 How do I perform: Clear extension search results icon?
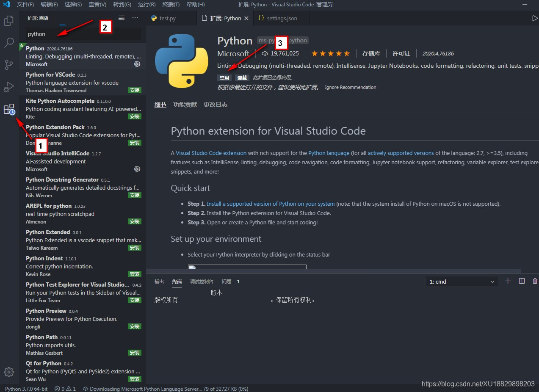coord(122,18)
